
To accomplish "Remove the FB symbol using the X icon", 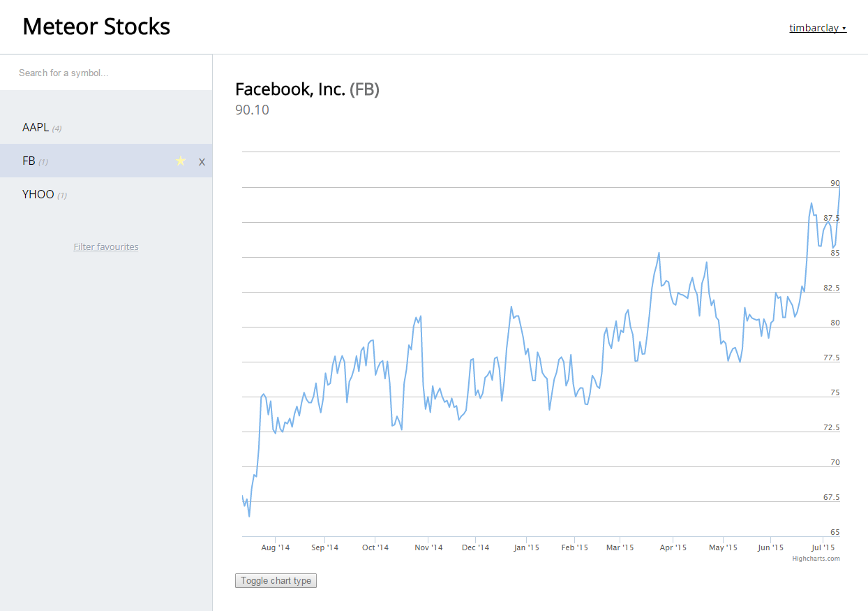I will 202,161.
